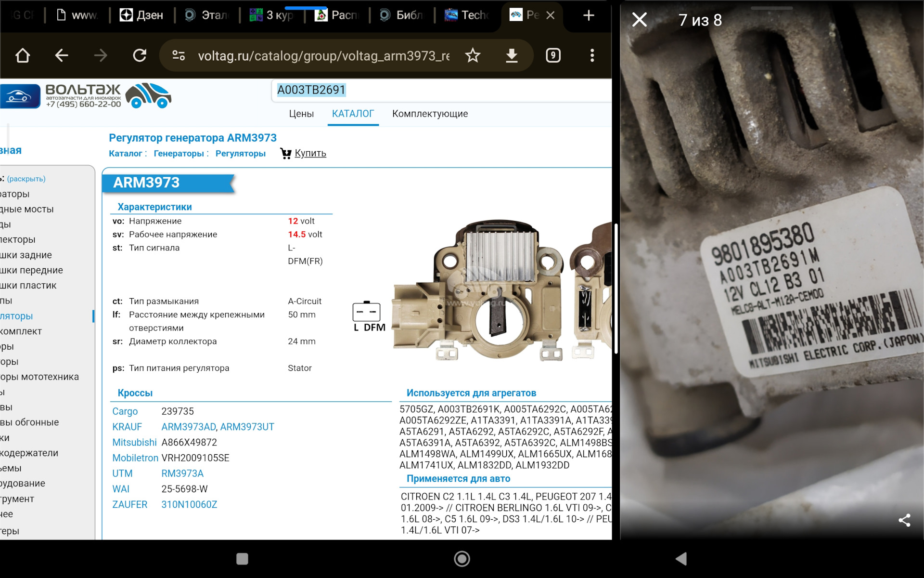Reload the voltag.ru page
Screen dimensions: 924x578
point(140,55)
